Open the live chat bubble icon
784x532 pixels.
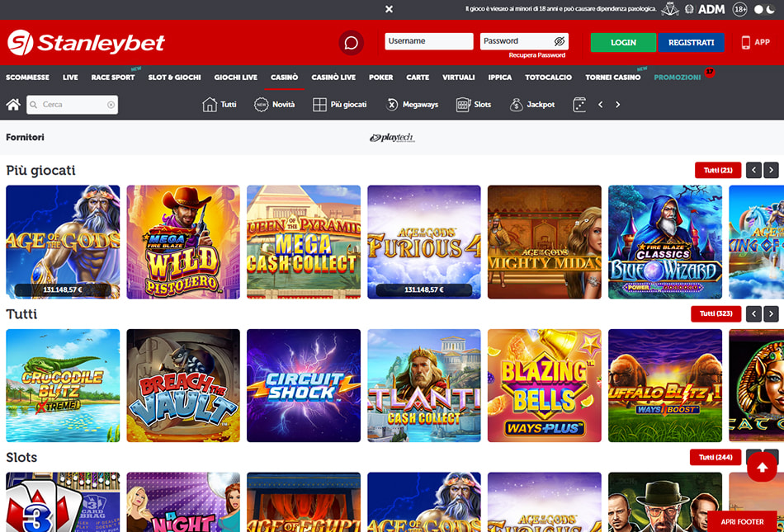pyautogui.click(x=351, y=43)
